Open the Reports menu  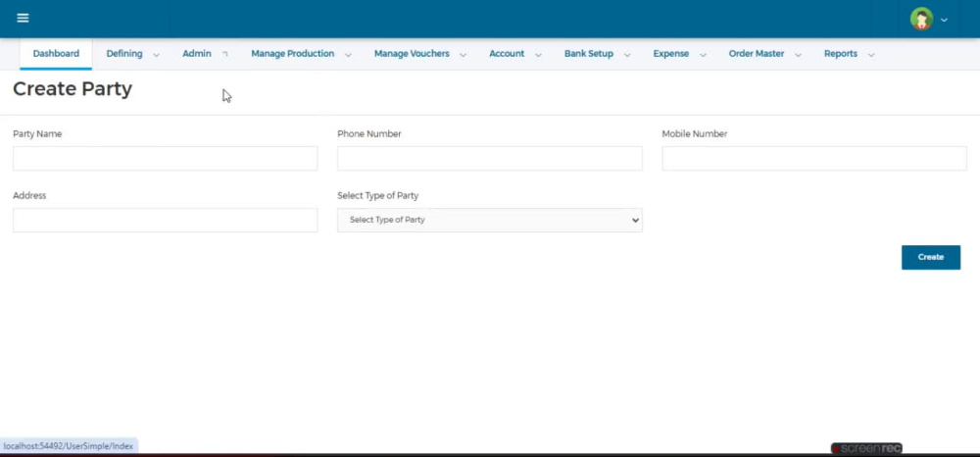pyautogui.click(x=841, y=54)
